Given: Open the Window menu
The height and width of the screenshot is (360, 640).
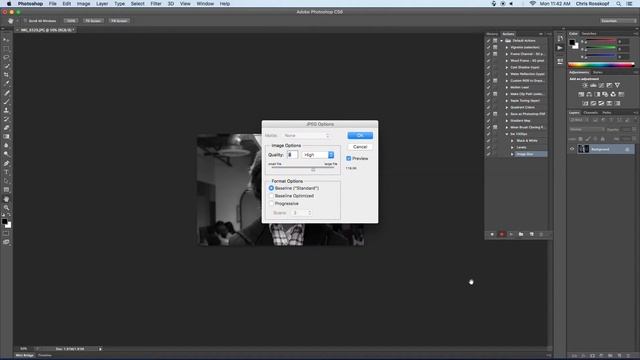Looking at the screenshot, I should [x=205, y=4].
